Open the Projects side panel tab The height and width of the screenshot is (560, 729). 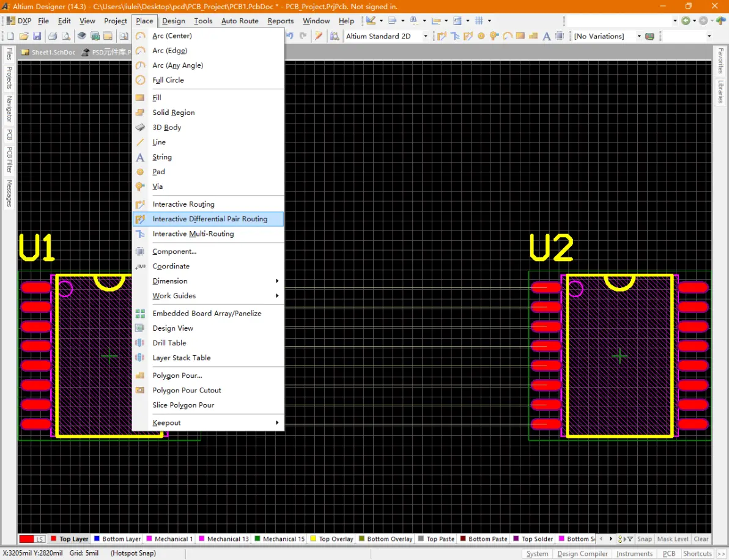click(9, 78)
